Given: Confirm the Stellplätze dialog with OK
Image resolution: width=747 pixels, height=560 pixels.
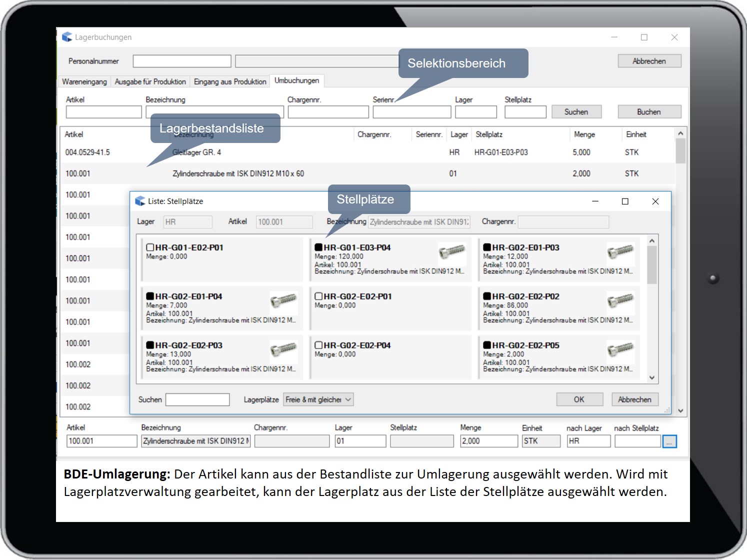Looking at the screenshot, I should [579, 399].
